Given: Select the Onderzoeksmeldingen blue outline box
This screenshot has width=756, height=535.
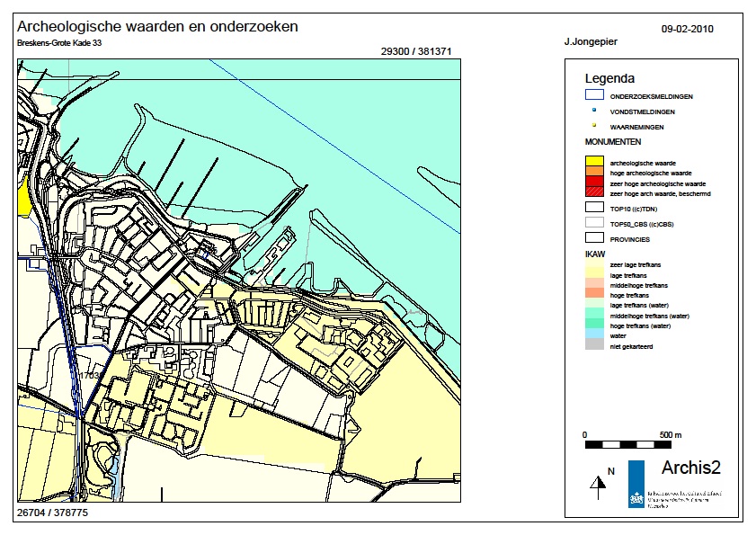Looking at the screenshot, I should [x=595, y=95].
